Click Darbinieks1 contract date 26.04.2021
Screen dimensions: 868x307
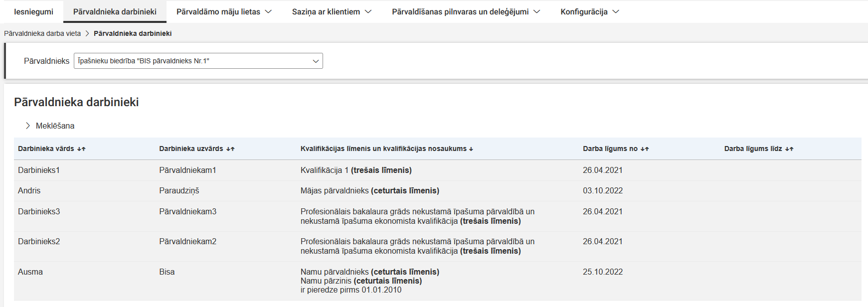603,170
